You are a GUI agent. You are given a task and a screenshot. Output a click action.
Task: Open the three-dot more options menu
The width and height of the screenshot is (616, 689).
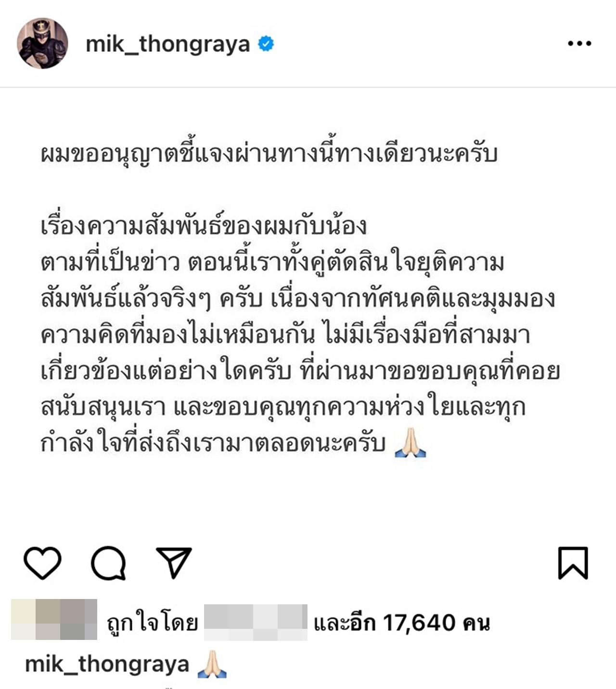tap(579, 43)
